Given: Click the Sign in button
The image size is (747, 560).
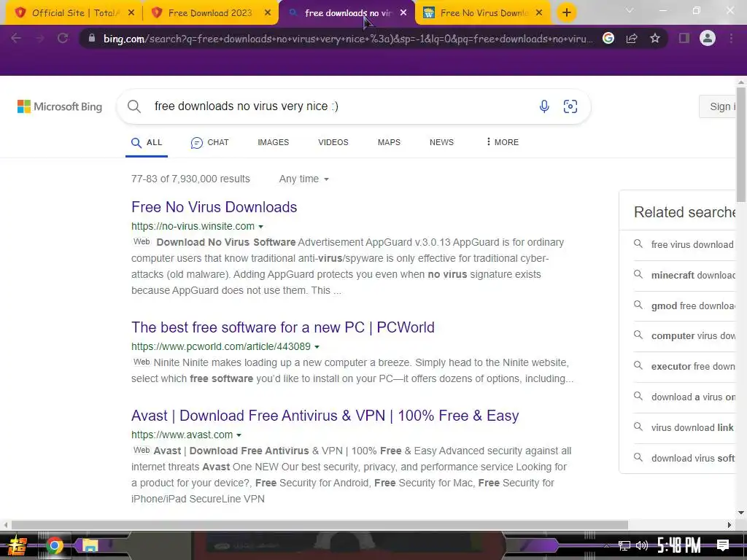Looking at the screenshot, I should tap(718, 106).
